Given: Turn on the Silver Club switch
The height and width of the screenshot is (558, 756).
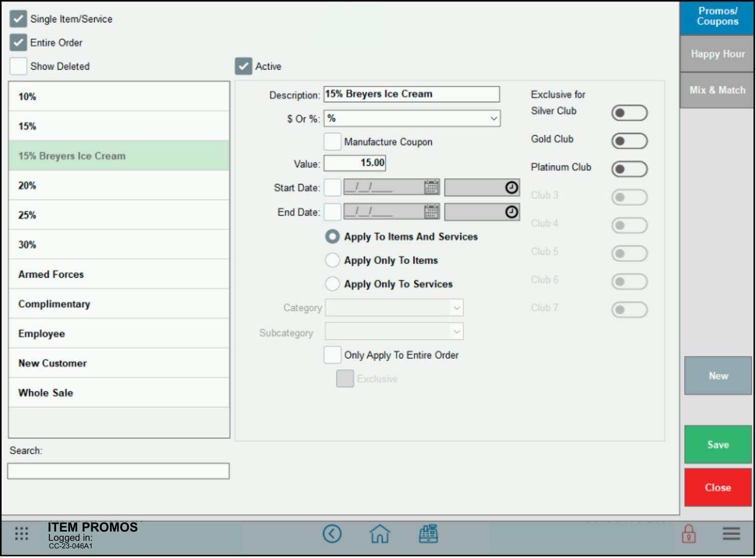Looking at the screenshot, I should (x=629, y=113).
